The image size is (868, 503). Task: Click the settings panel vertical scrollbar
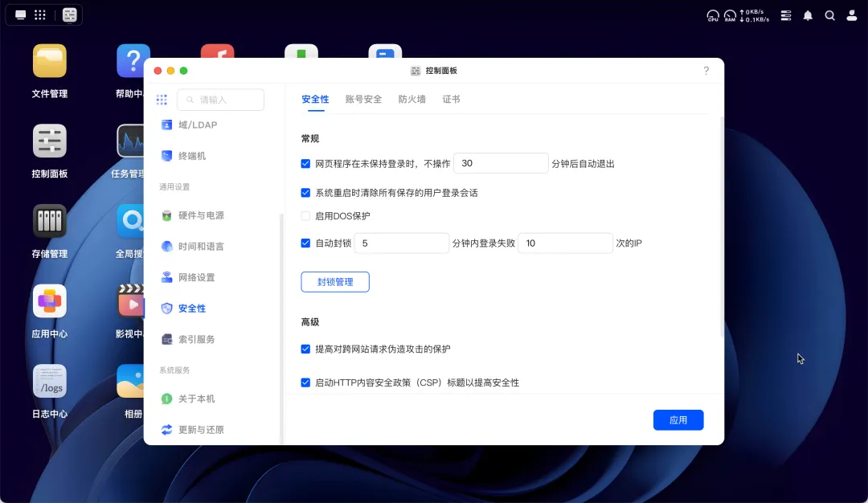tap(722, 226)
